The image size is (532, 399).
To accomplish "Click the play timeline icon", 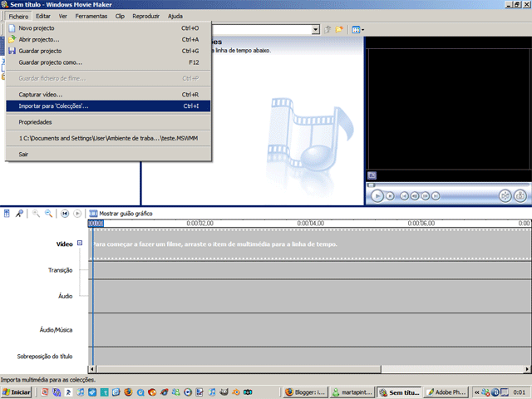I will tap(77, 214).
